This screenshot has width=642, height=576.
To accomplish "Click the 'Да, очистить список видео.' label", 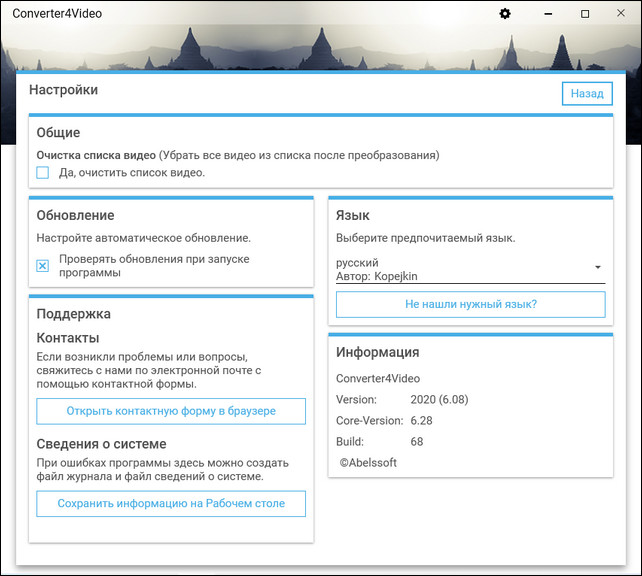I will click(x=132, y=173).
